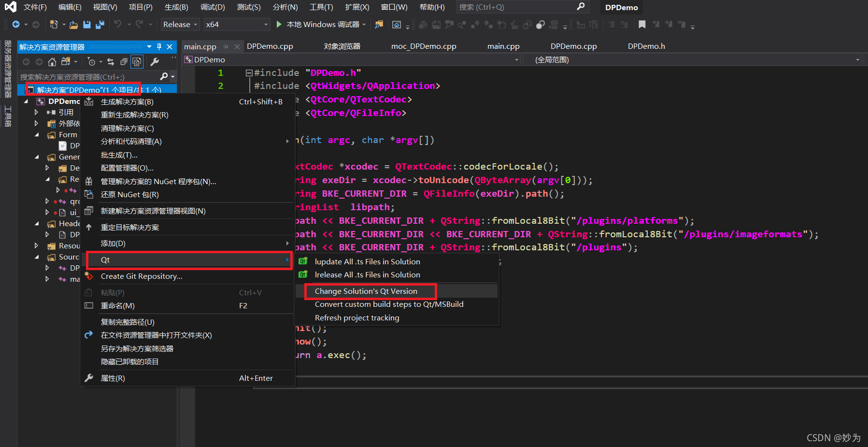This screenshot has width=868, height=447.
Task: Click the Undo arrow icon
Action: tap(117, 24)
